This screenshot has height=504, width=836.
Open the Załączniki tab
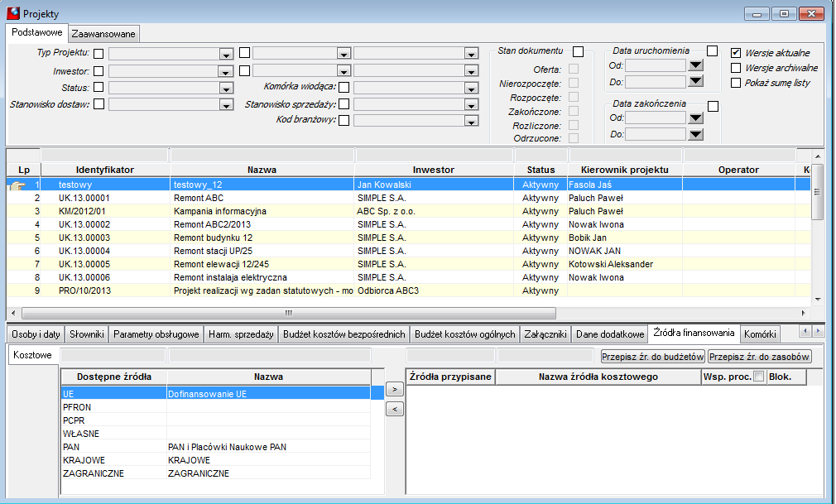[545, 334]
